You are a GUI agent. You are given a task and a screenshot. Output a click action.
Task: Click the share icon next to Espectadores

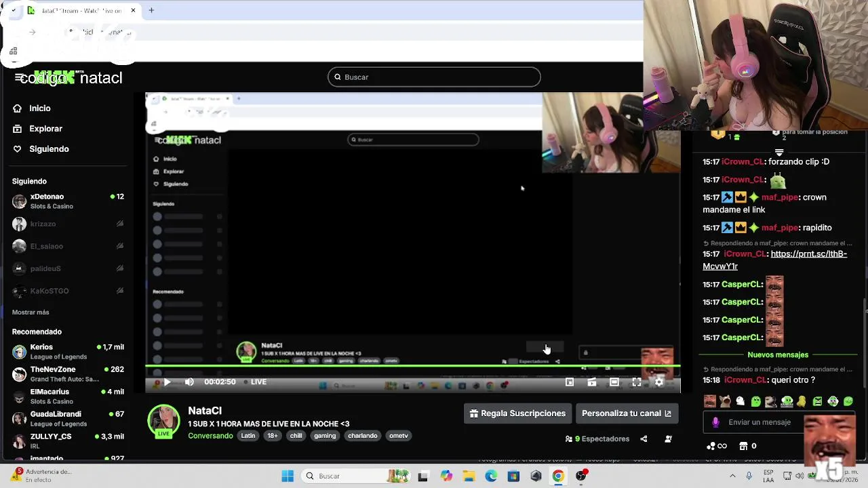(644, 439)
